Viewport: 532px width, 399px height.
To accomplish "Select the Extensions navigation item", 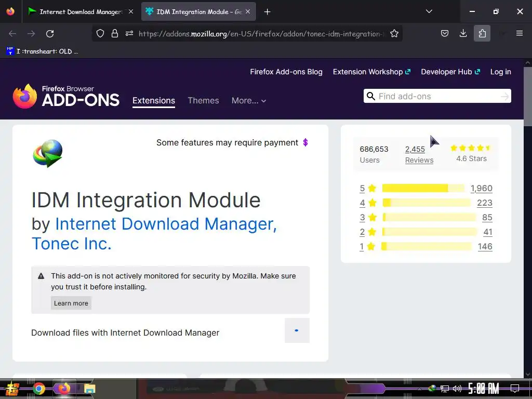I will [154, 101].
